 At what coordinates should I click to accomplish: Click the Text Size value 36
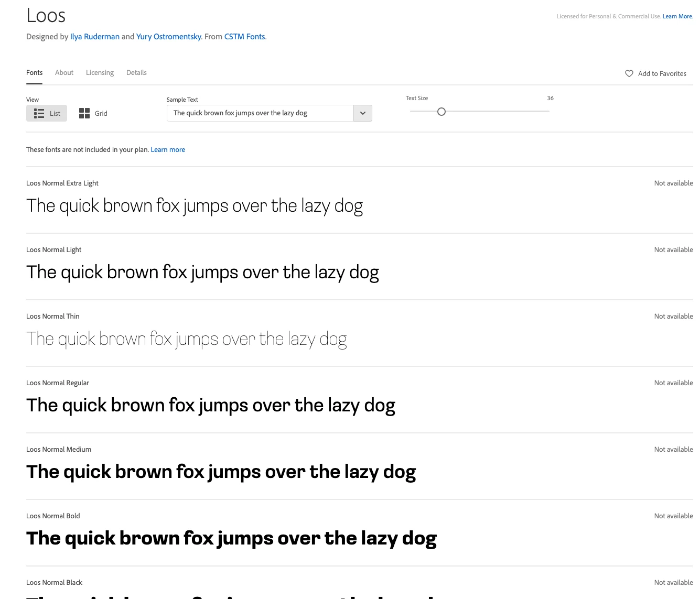click(550, 98)
